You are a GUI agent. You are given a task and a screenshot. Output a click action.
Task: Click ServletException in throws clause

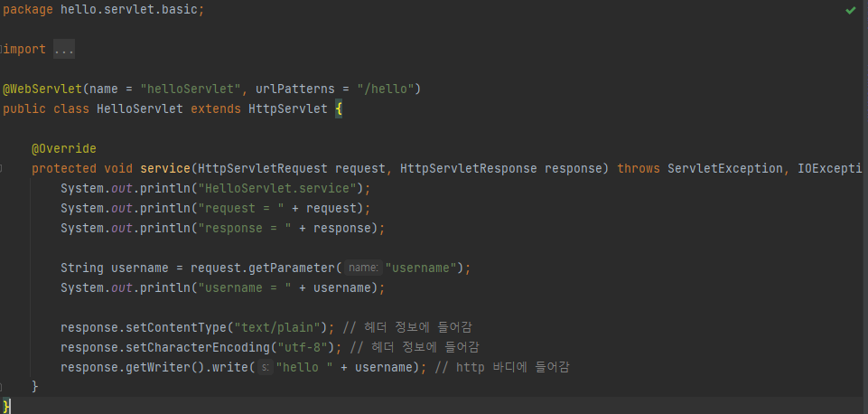(x=725, y=168)
